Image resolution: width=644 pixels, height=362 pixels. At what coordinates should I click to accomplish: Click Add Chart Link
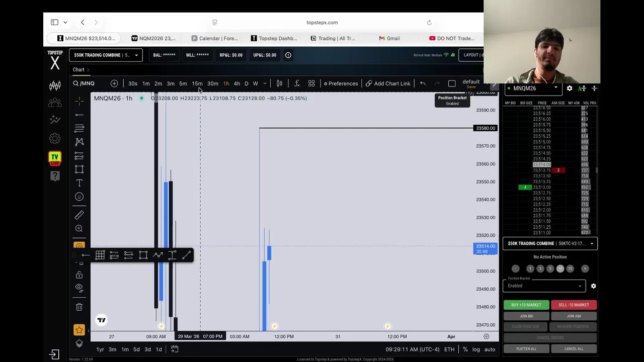[388, 83]
